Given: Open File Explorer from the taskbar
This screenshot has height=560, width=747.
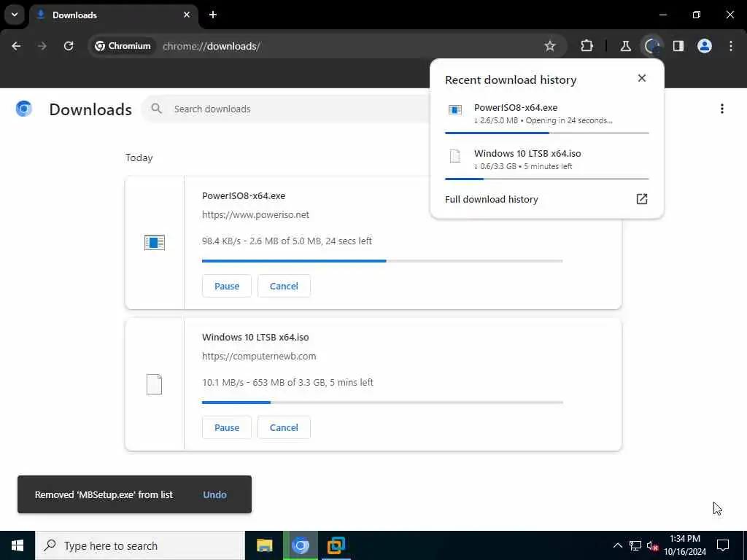Looking at the screenshot, I should tap(264, 545).
